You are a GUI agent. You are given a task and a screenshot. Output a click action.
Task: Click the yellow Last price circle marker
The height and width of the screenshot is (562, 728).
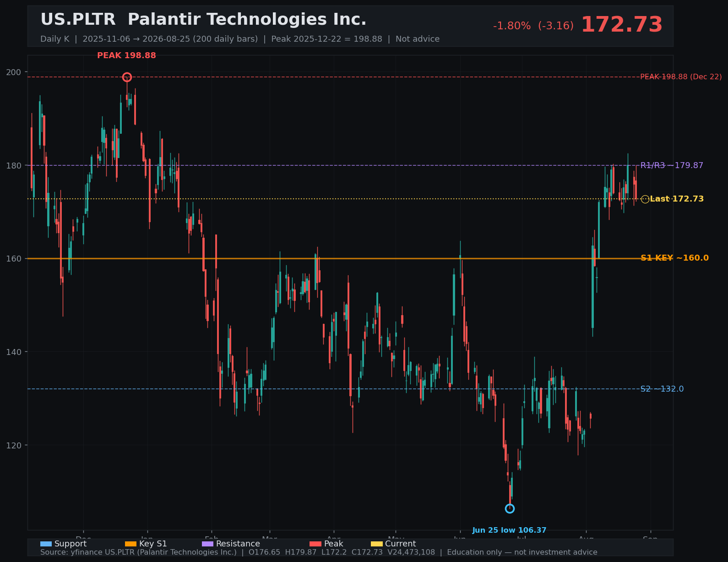(645, 199)
